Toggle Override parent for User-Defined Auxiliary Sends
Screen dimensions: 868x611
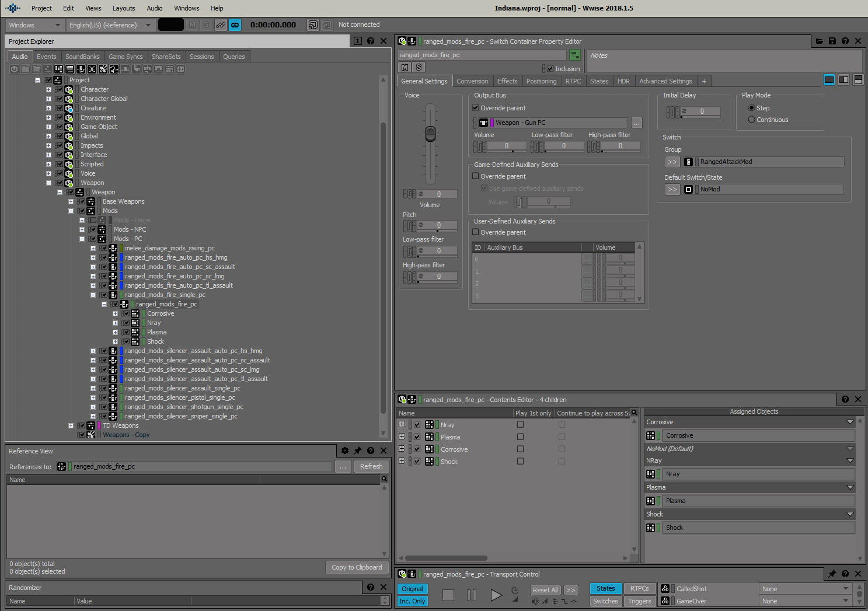coord(476,232)
